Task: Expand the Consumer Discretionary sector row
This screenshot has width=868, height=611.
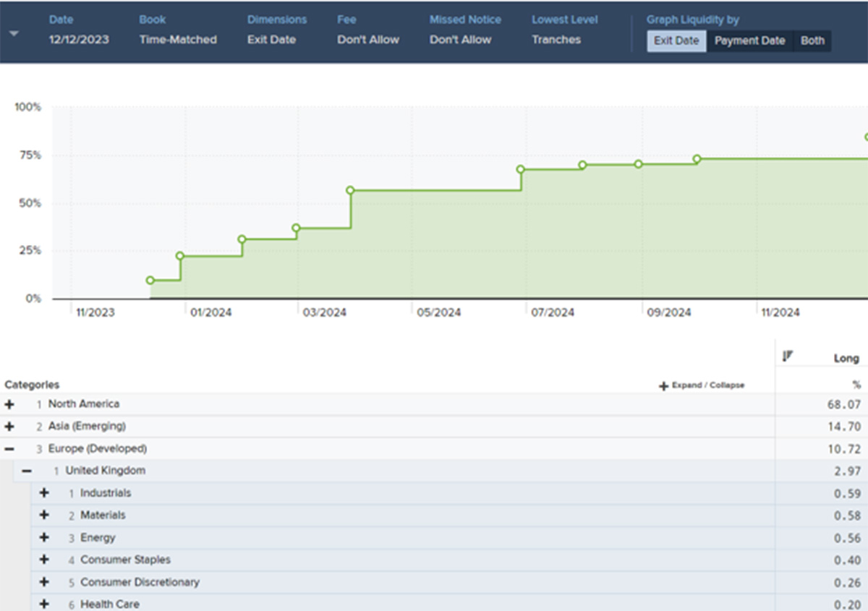Action: pyautogui.click(x=44, y=582)
